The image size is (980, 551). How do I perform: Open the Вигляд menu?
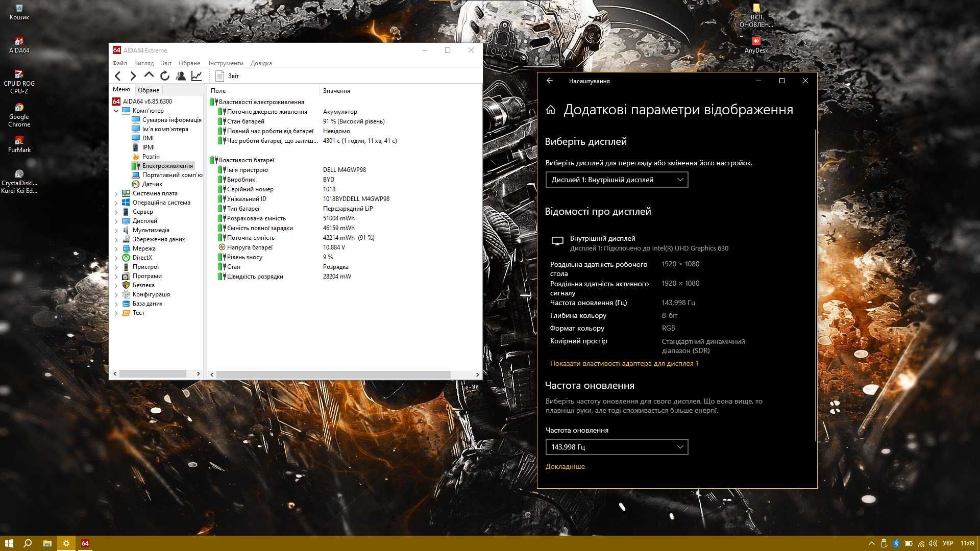click(144, 63)
